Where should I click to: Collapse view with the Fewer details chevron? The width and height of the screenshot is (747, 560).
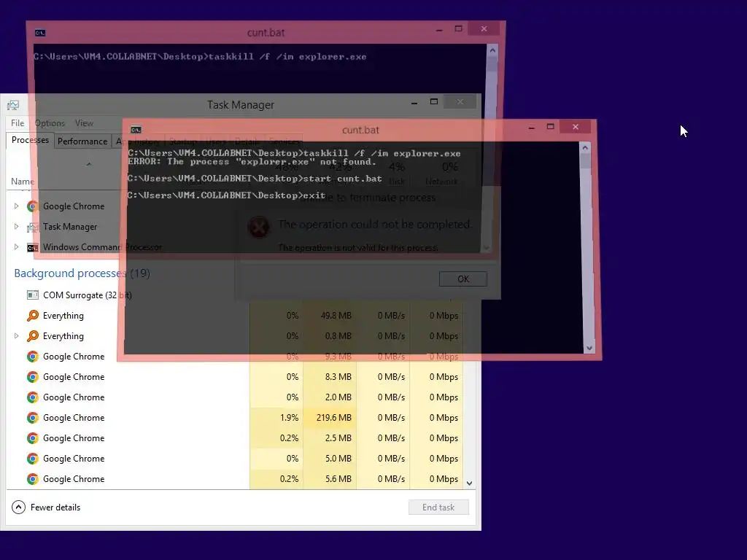[x=18, y=507]
